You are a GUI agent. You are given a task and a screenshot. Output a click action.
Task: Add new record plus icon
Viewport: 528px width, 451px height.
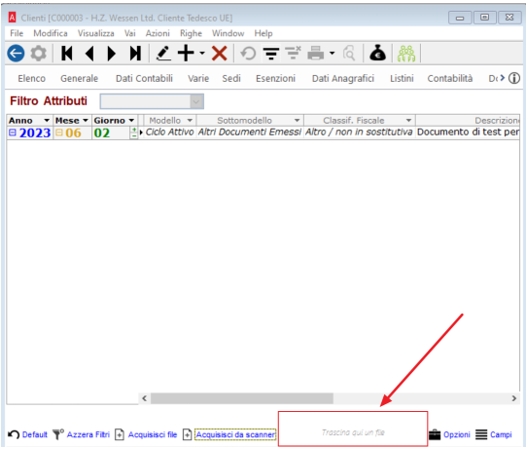pos(186,53)
